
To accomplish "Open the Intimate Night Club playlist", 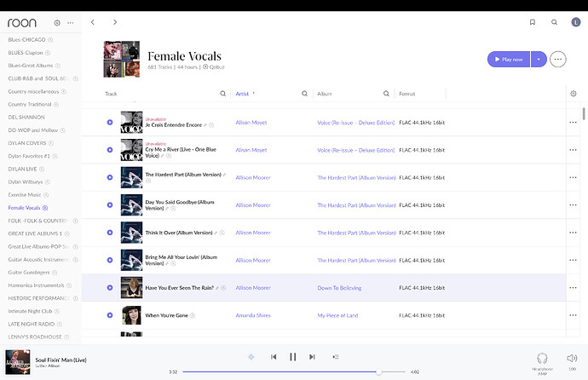I will [30, 311].
